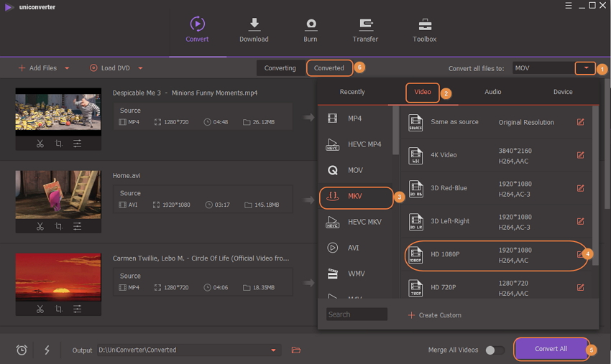
Task: Select the Home.avi video thumbnail
Action: pyautogui.click(x=58, y=195)
